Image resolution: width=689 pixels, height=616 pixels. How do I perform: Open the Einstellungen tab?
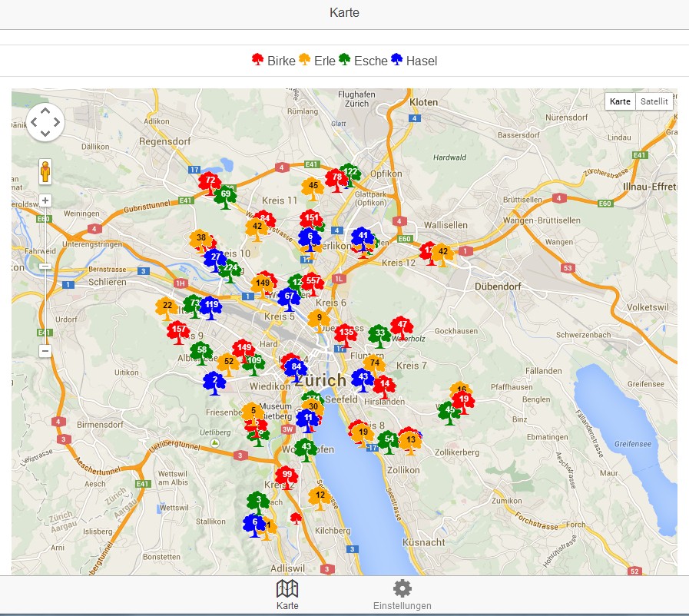pyautogui.click(x=402, y=595)
